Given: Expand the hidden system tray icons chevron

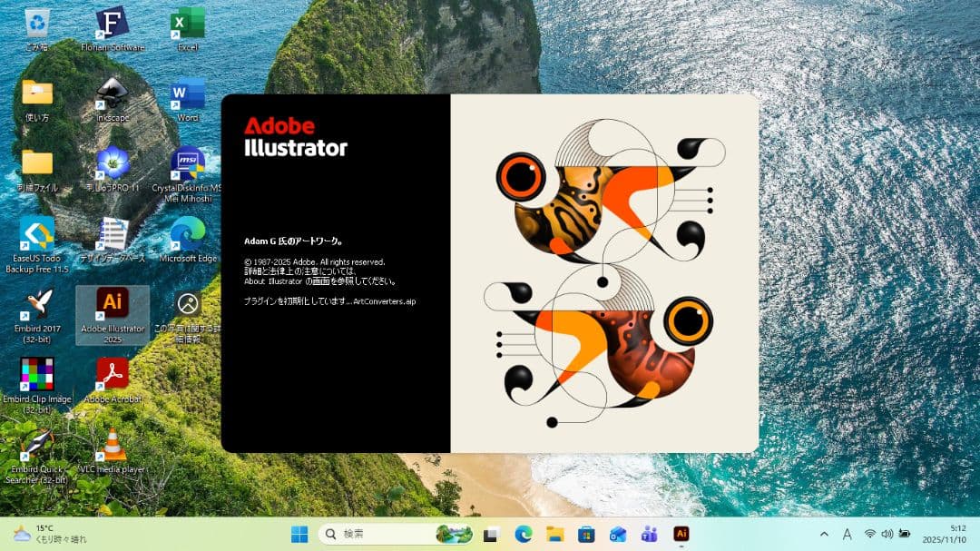Looking at the screenshot, I should [824, 534].
